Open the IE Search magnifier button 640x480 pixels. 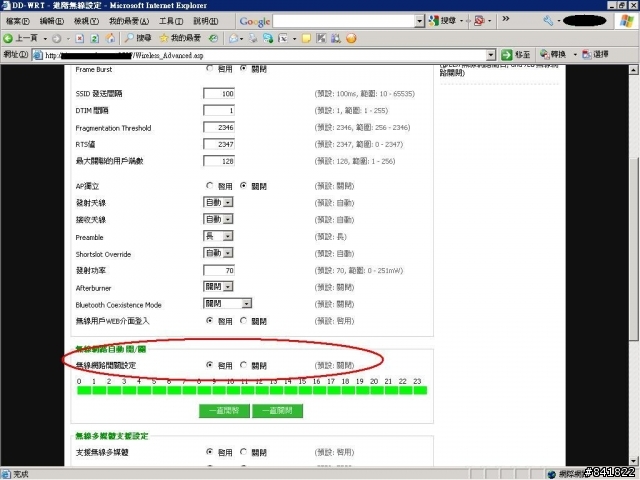pos(138,38)
